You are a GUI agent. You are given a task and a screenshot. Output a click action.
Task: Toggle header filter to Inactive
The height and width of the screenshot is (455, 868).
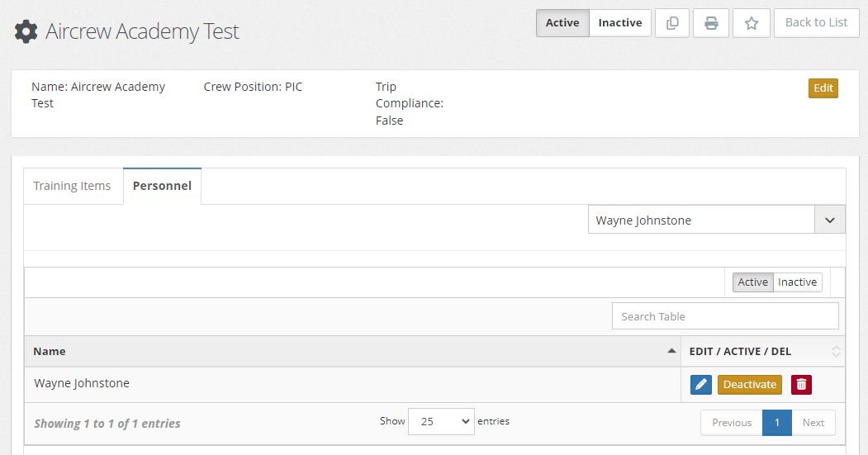point(620,23)
